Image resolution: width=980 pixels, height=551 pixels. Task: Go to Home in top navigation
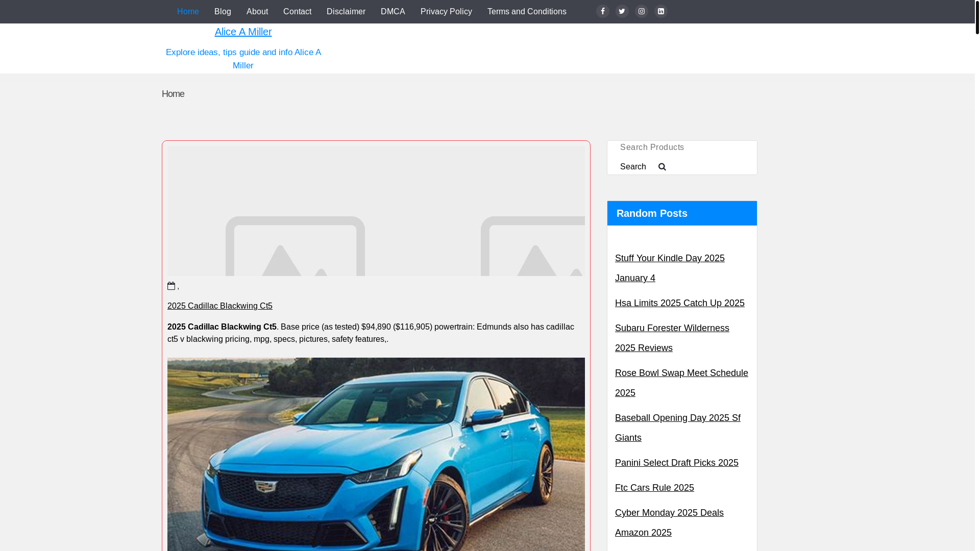coord(188,11)
